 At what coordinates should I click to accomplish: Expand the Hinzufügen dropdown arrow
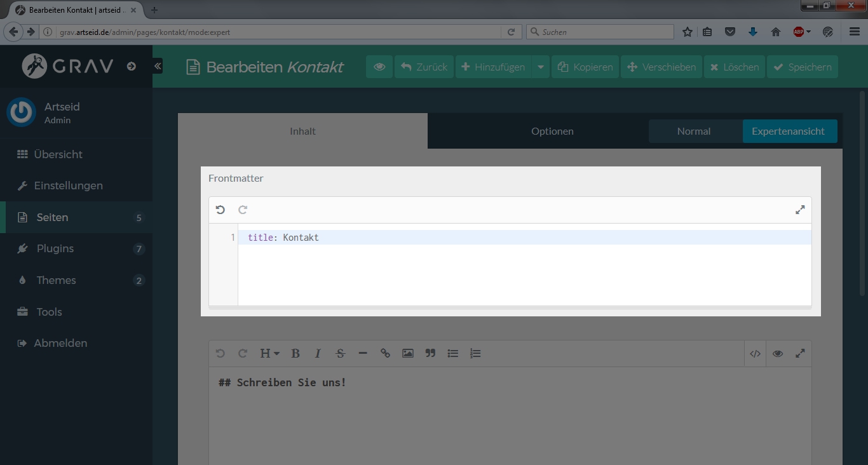[x=541, y=67]
